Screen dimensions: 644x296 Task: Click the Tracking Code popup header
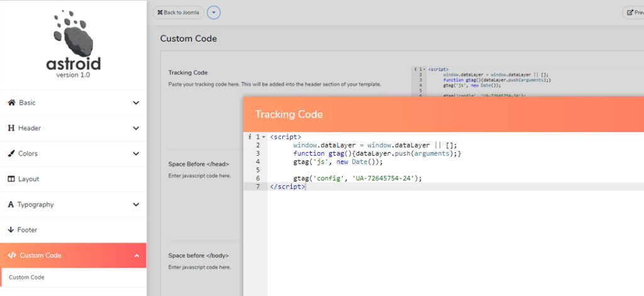[x=443, y=114]
